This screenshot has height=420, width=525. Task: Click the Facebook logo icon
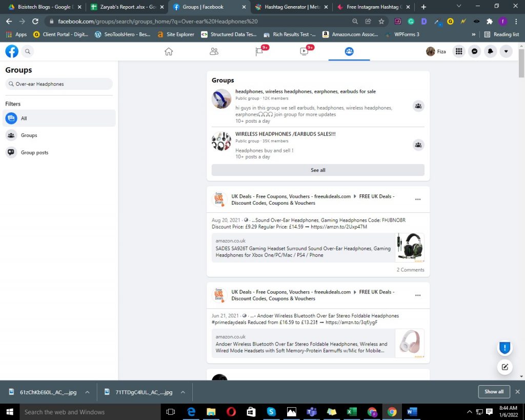(x=12, y=51)
